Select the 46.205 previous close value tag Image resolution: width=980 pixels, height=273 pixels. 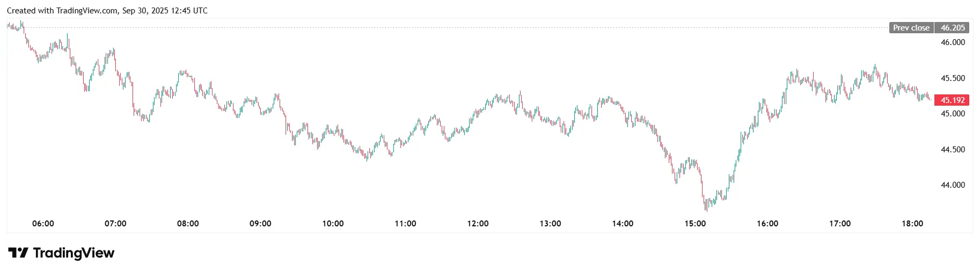point(953,28)
